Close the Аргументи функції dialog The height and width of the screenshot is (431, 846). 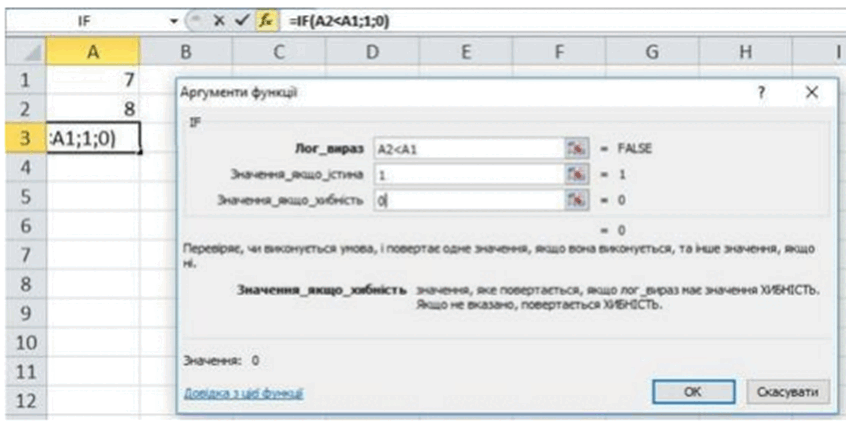tap(811, 93)
